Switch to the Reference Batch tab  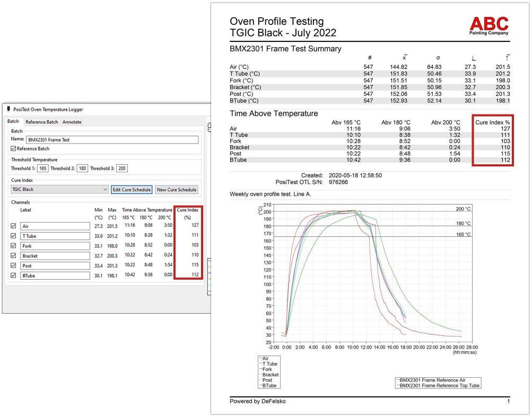41,122
